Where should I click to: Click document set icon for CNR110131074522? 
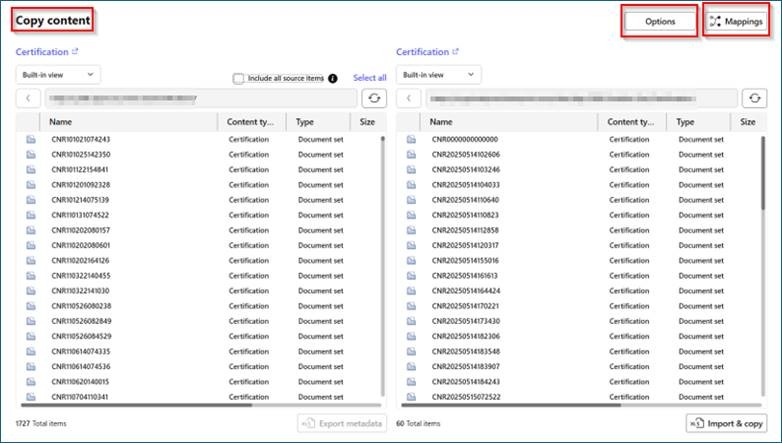pos(31,215)
